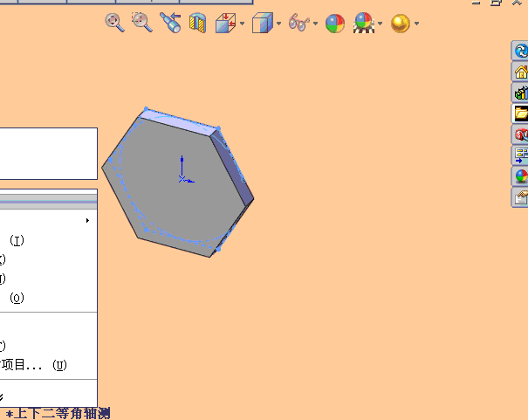Open the SolidWorks Resources home tab
The width and height of the screenshot is (528, 420).
(x=520, y=72)
